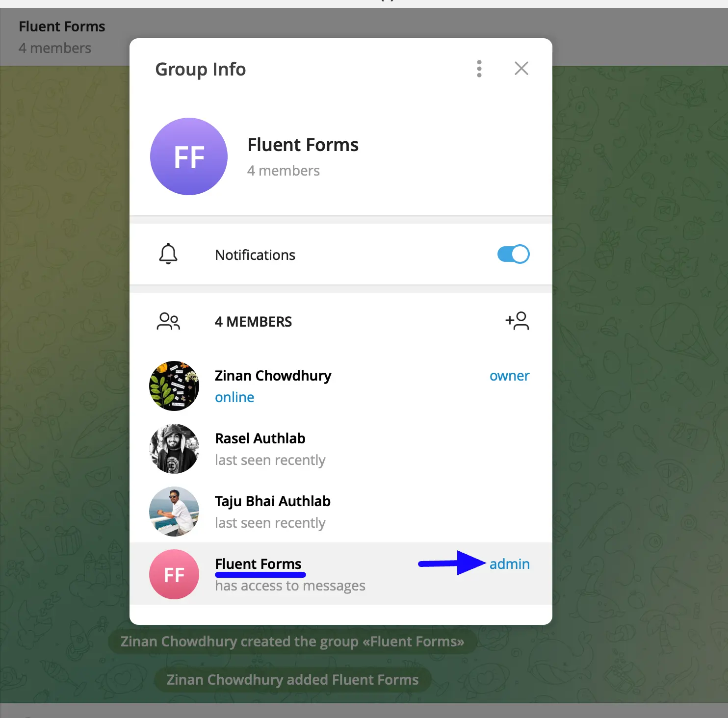Open the three-dot menu in Group Info

(479, 69)
